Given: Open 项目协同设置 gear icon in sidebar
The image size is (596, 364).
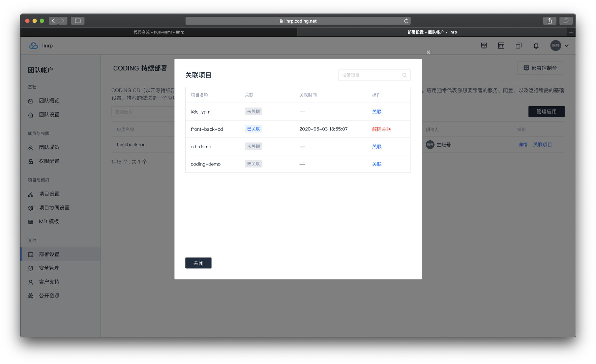Looking at the screenshot, I should pyautogui.click(x=31, y=208).
